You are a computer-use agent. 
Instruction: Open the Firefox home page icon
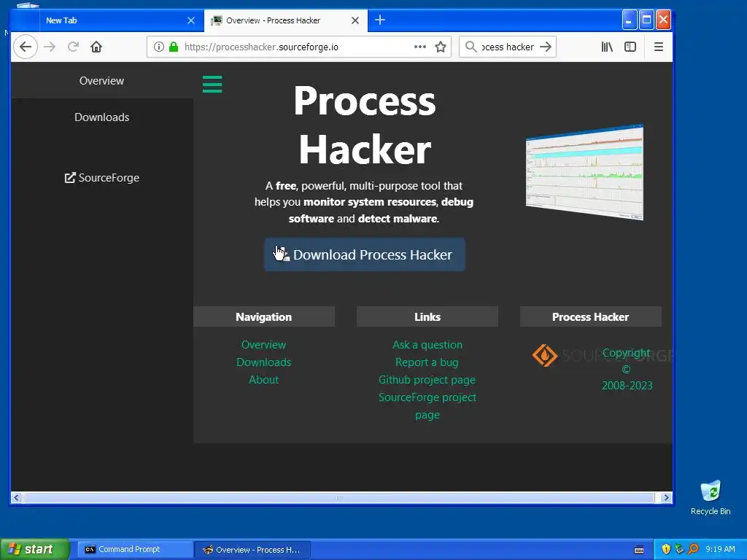point(96,47)
